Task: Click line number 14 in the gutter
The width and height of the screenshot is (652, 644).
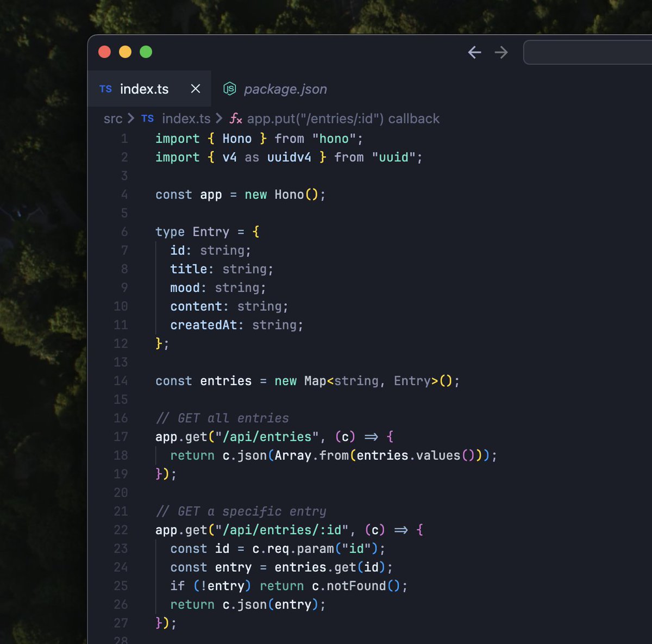Action: tap(121, 381)
